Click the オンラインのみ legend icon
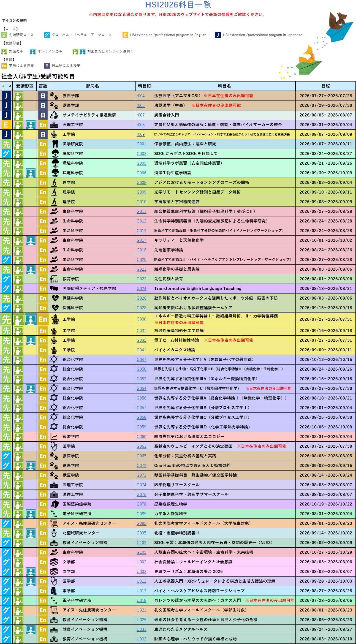 pos(33,51)
